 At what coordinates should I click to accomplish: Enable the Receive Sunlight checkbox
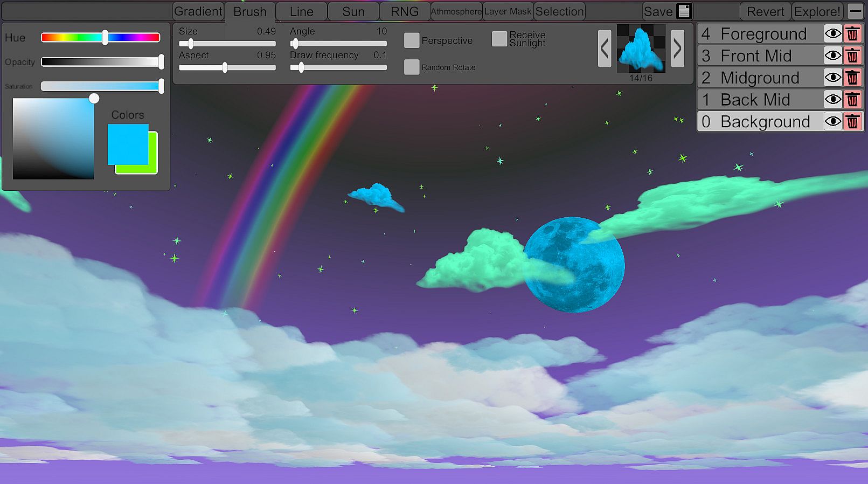(x=499, y=39)
